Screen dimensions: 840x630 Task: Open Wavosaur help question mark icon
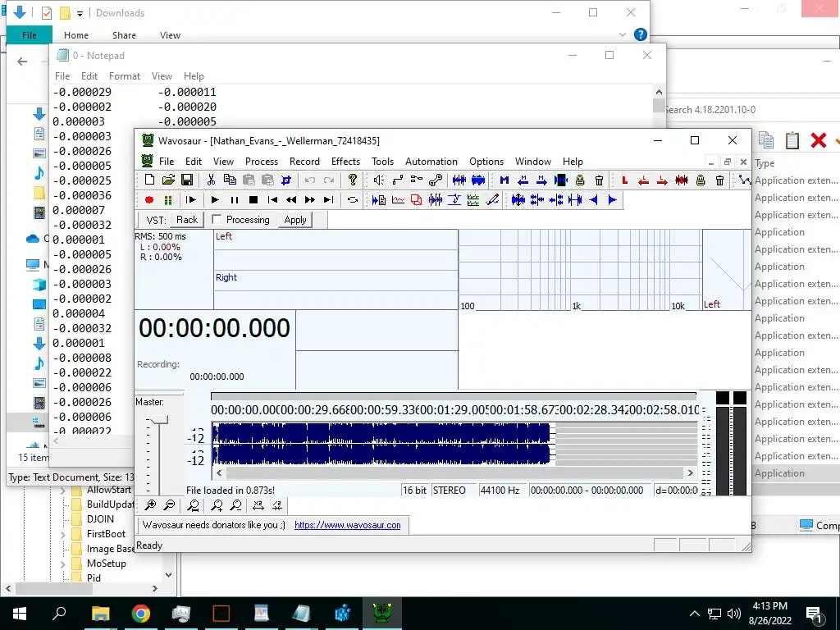coord(353,180)
